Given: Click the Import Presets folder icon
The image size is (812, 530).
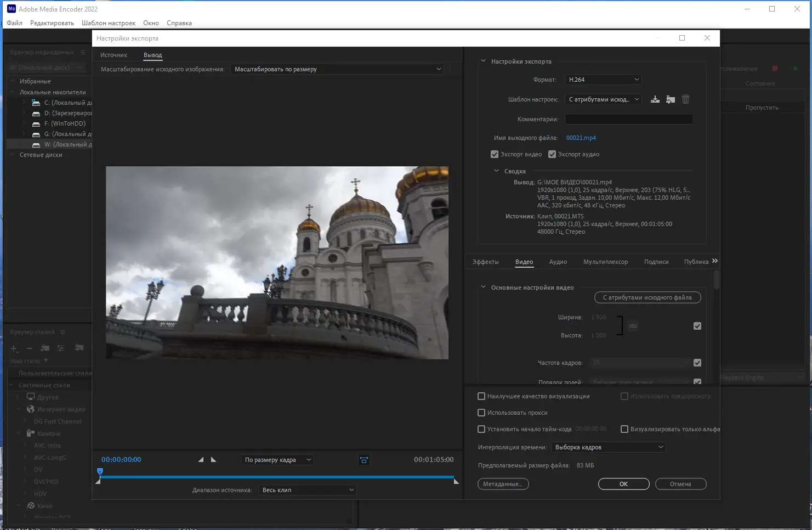Looking at the screenshot, I should click(x=670, y=99).
